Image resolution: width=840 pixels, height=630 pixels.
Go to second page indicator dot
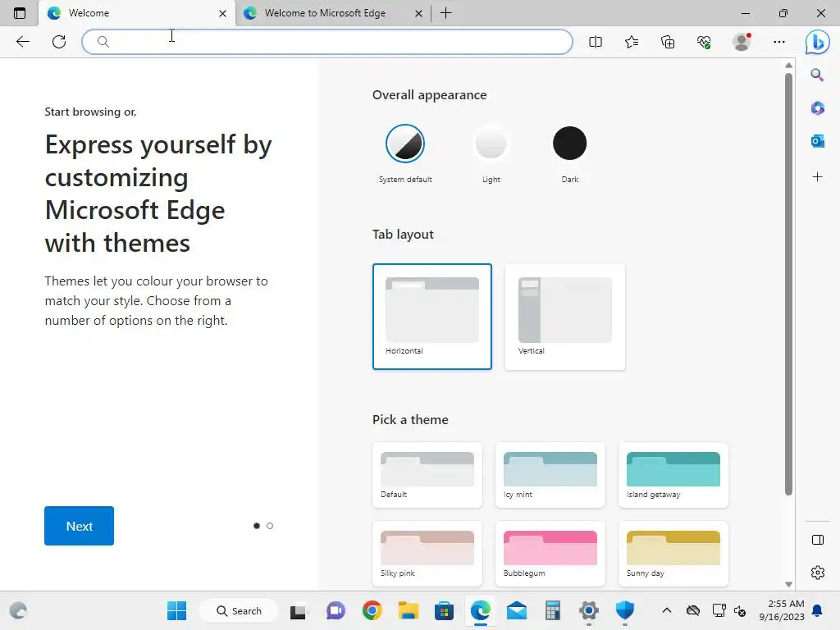269,526
